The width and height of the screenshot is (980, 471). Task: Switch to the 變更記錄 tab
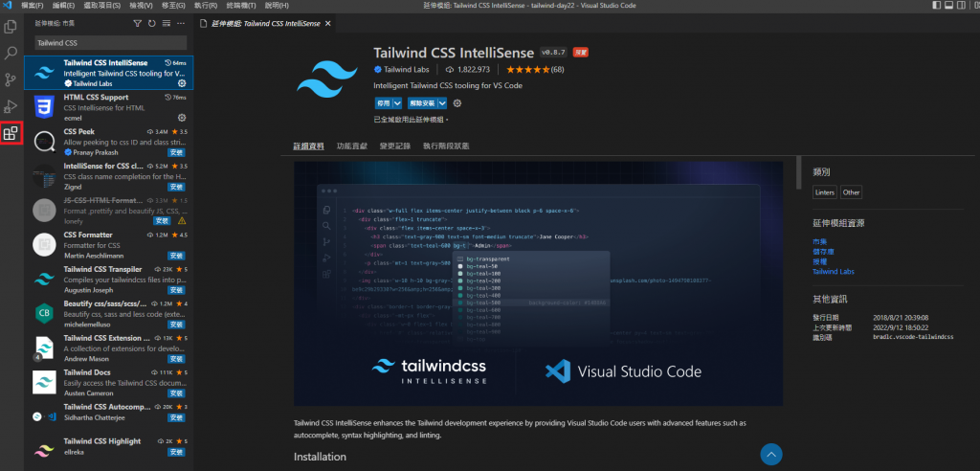coord(395,146)
